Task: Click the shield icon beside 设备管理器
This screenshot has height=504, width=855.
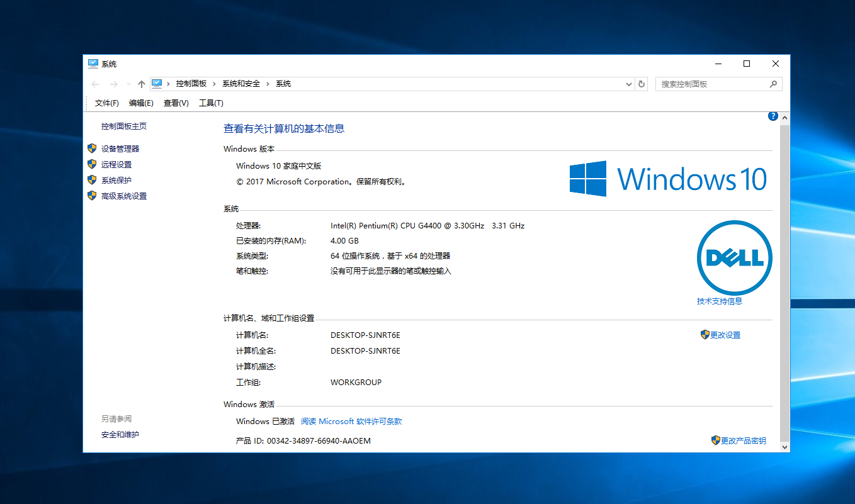Action: (92, 148)
